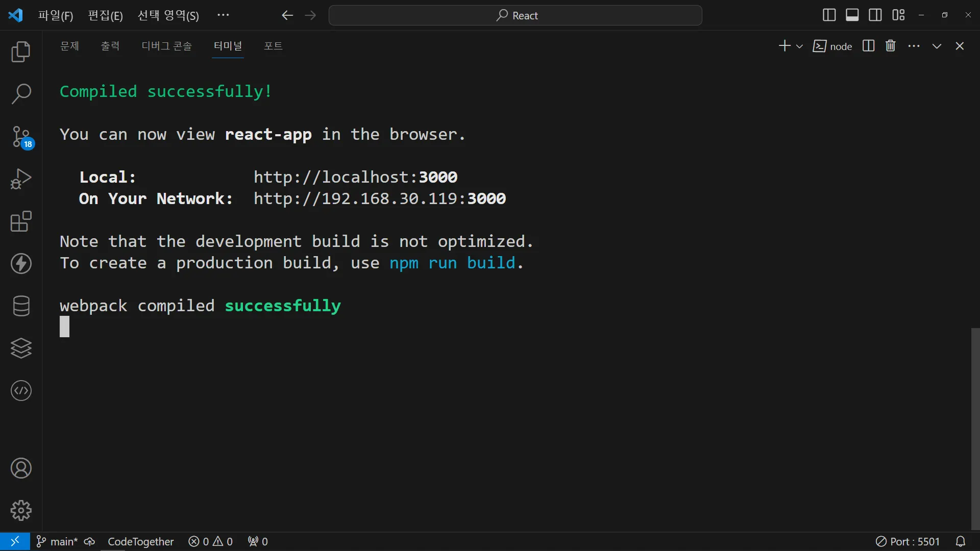
Task: Expand the new terminal launch profile dropdown
Action: (800, 46)
